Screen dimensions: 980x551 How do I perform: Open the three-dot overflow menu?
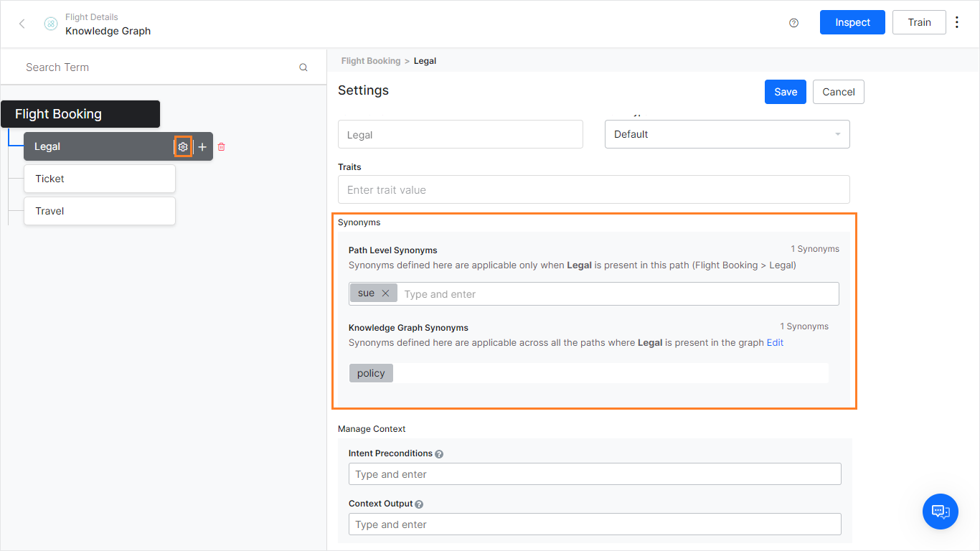957,22
